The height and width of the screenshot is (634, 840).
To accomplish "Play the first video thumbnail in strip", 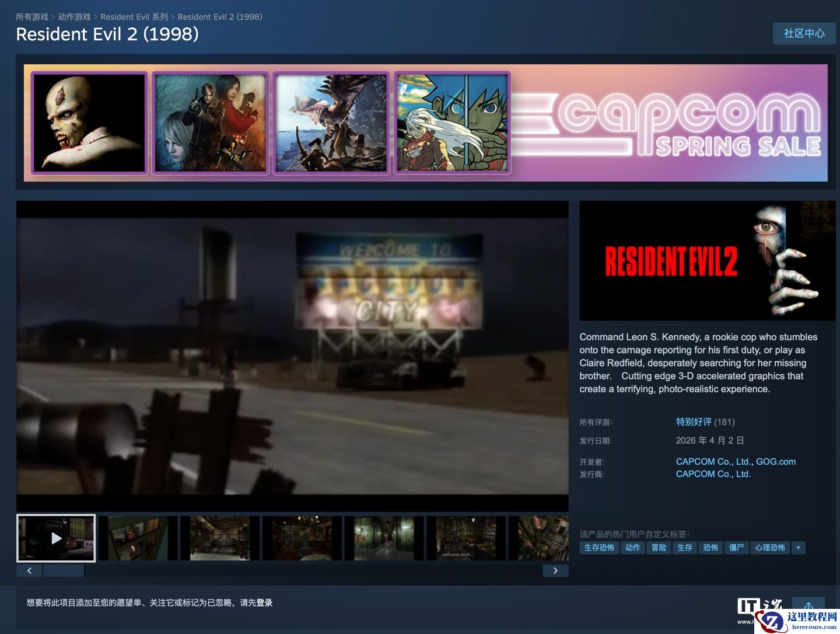I will [x=56, y=538].
